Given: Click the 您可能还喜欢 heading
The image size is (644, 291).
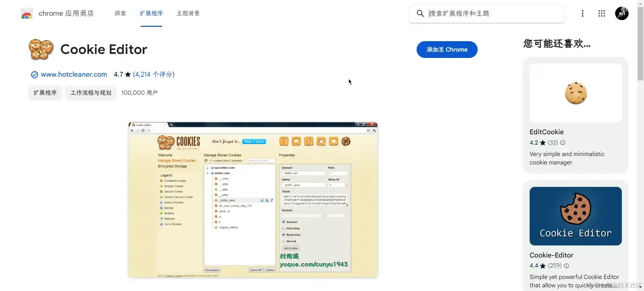Looking at the screenshot, I should (x=557, y=44).
